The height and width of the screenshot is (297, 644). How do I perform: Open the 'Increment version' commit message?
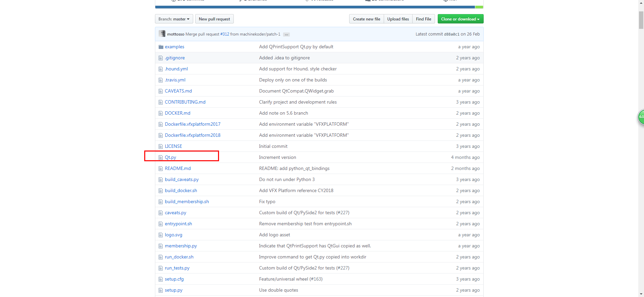277,158
